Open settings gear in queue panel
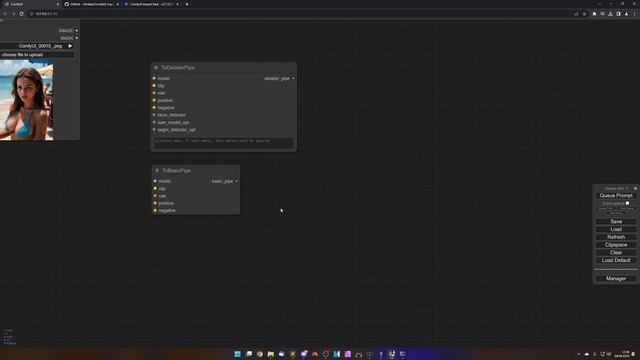This screenshot has height=360, width=640. [635, 189]
